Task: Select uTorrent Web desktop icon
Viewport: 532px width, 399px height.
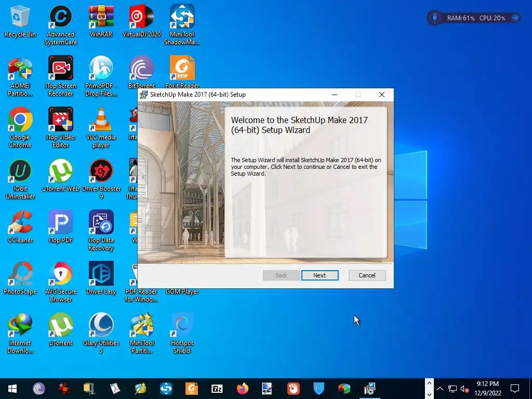Action: [x=61, y=176]
